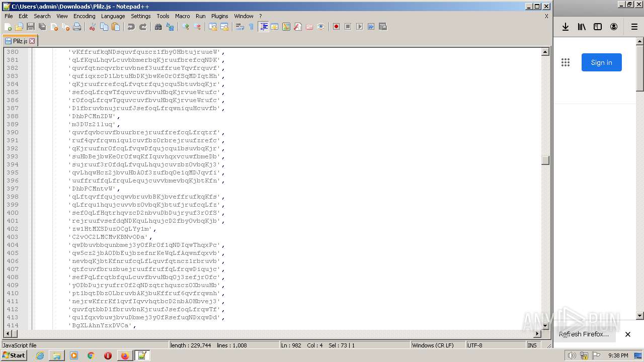Viewport: 644px width, 362px height.
Task: Toggle Folder as Workspace icon
Action: pos(309,27)
